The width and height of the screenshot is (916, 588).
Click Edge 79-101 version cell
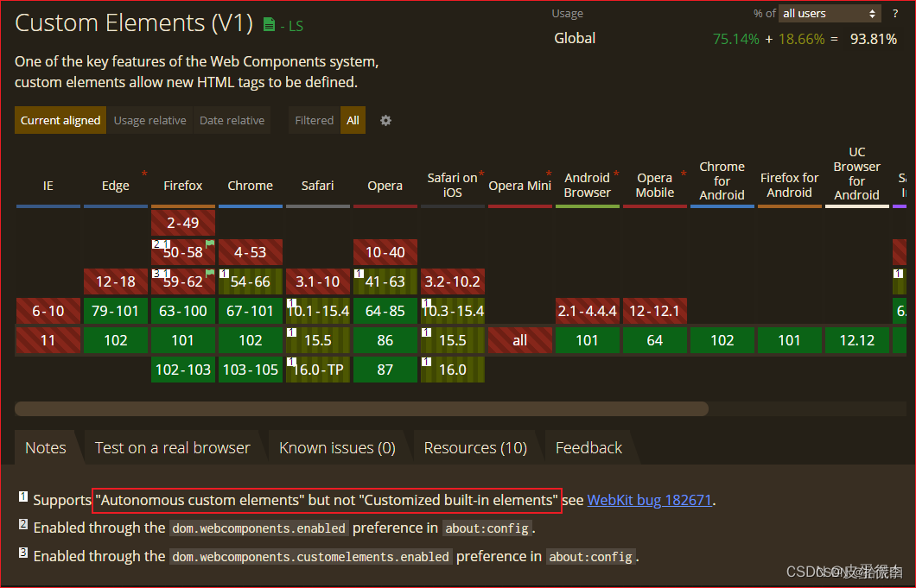coord(116,311)
